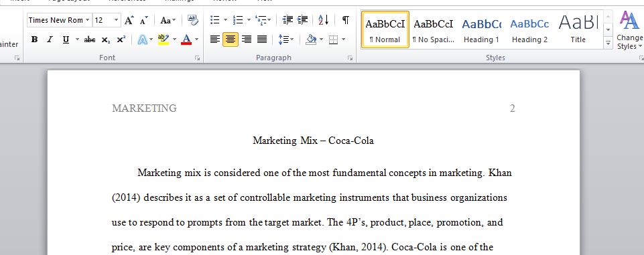Screen dimensions: 644x255
Task: Open Font dialog box launcher
Action: [198, 58]
